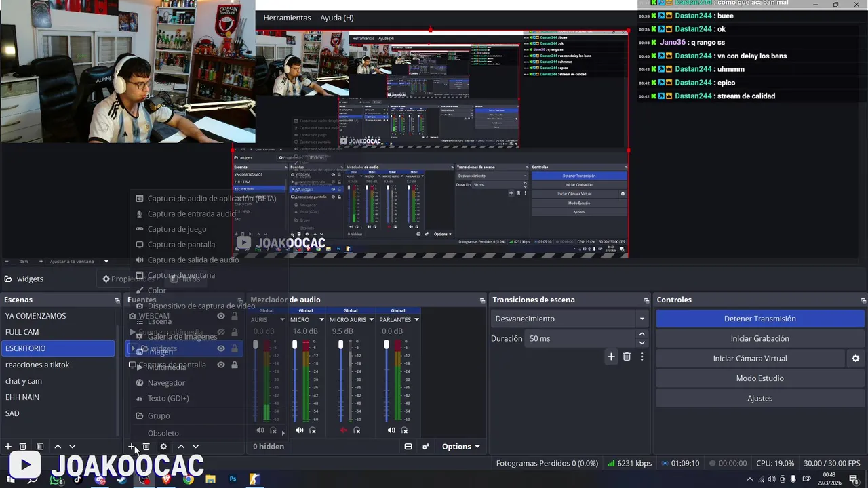The height and width of the screenshot is (488, 868).
Task: Toggle monitoring icon under MICRO channel
Action: click(x=313, y=430)
